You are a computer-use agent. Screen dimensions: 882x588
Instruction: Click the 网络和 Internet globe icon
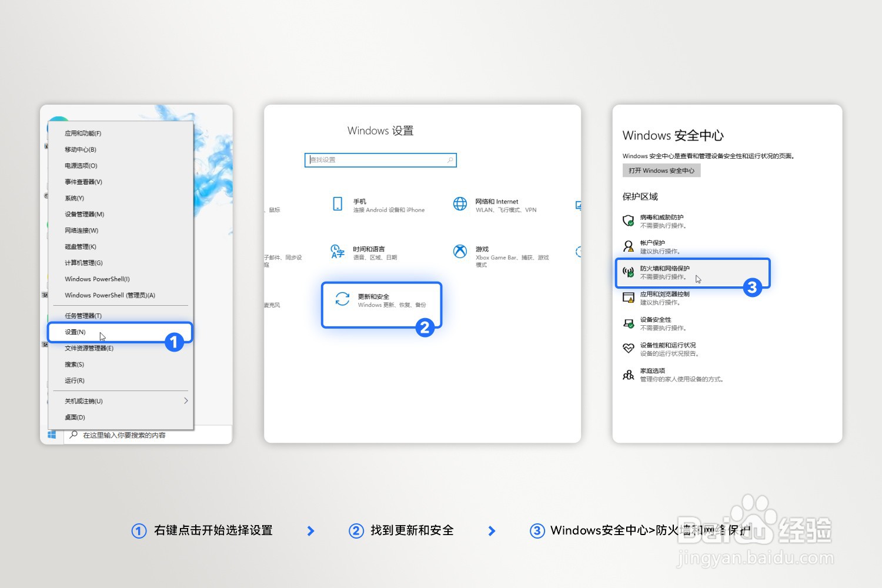(460, 204)
